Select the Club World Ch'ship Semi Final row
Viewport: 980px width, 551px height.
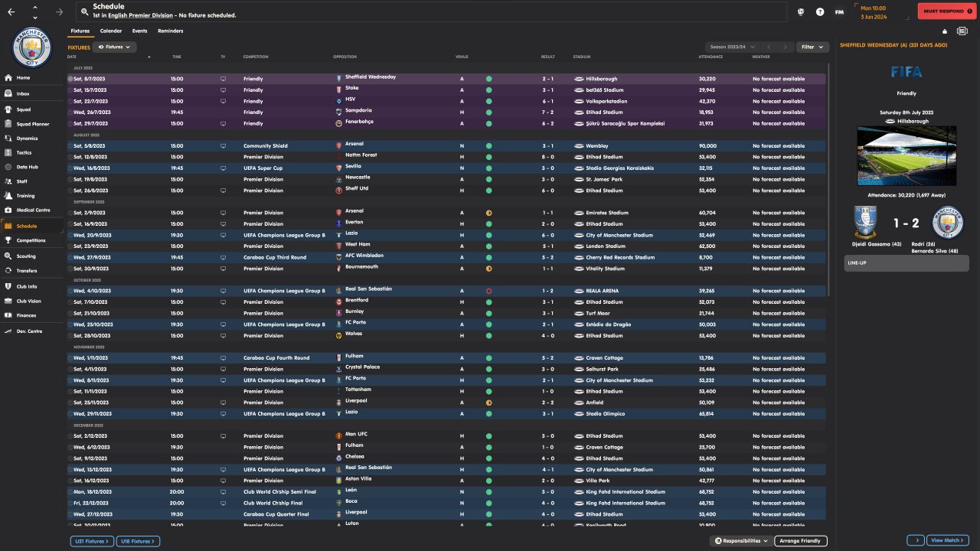[x=446, y=492]
